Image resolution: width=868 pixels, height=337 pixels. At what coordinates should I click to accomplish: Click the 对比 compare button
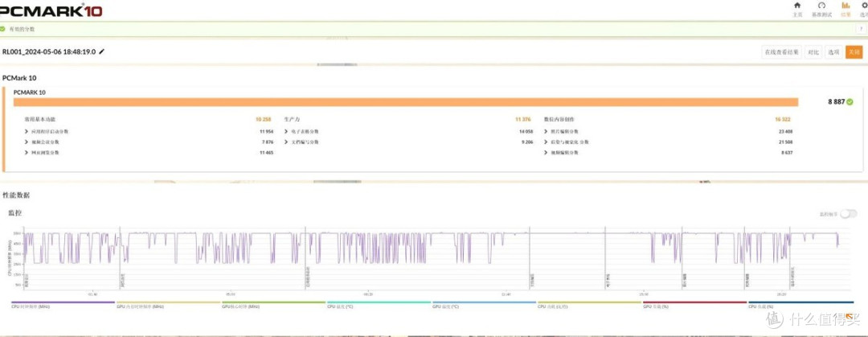(813, 52)
